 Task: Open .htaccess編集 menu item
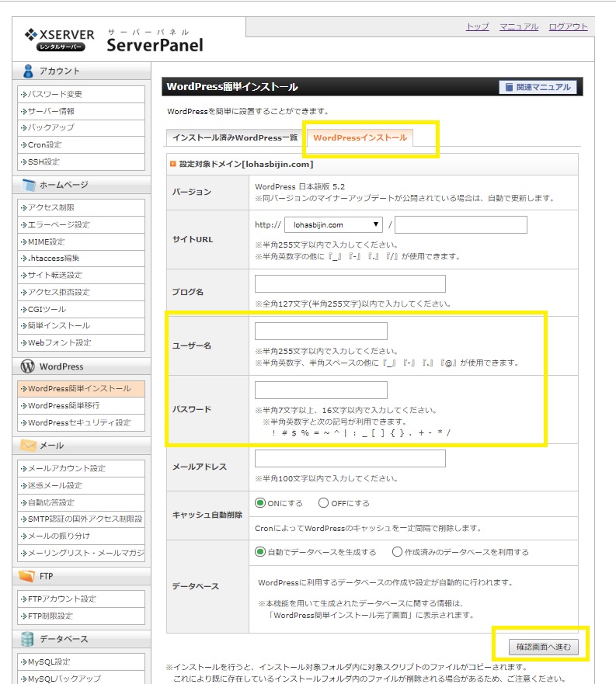click(82, 259)
